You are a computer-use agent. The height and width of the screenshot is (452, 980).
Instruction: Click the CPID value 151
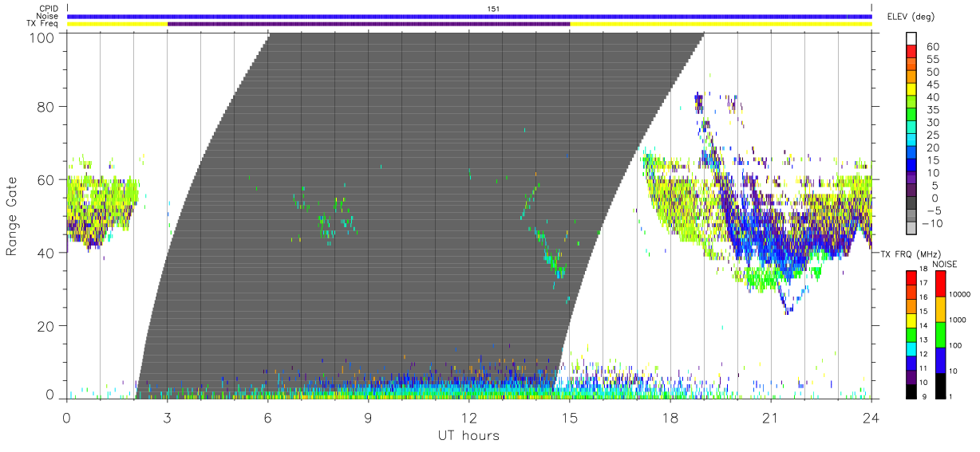click(494, 9)
